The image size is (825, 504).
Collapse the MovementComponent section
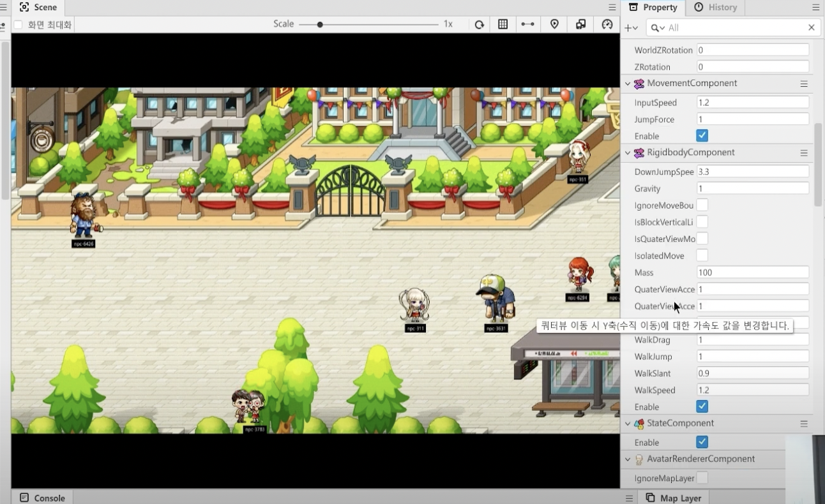627,84
